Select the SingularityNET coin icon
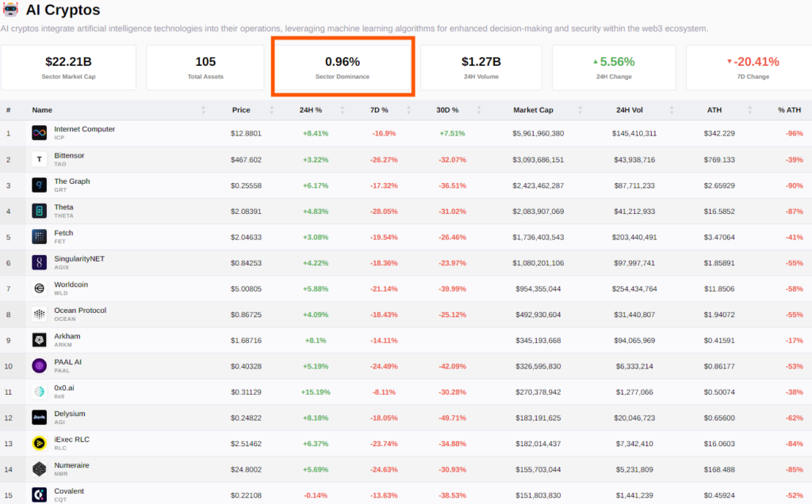812x504 pixels. click(38, 262)
